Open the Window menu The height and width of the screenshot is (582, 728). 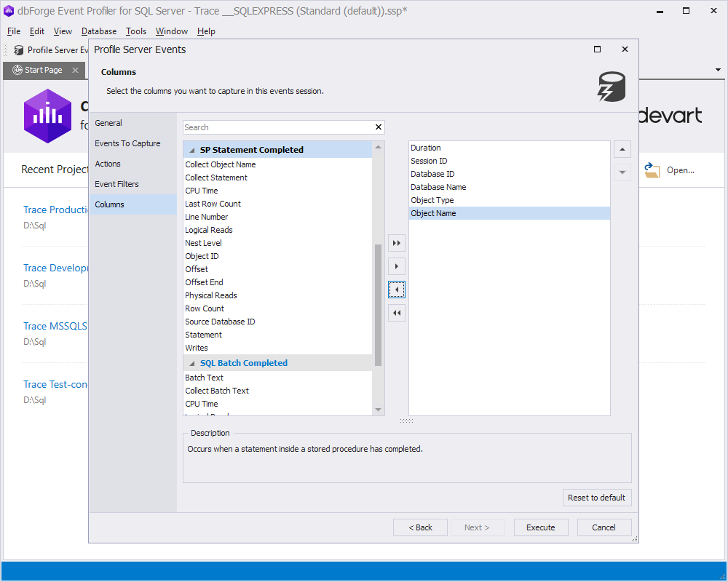(x=171, y=31)
